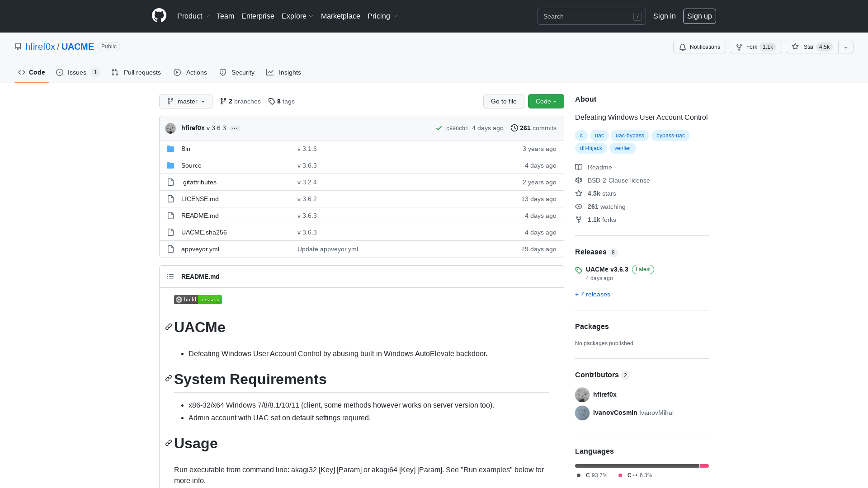This screenshot has height=488, width=868.
Task: Click the bell Notifications button
Action: [699, 47]
